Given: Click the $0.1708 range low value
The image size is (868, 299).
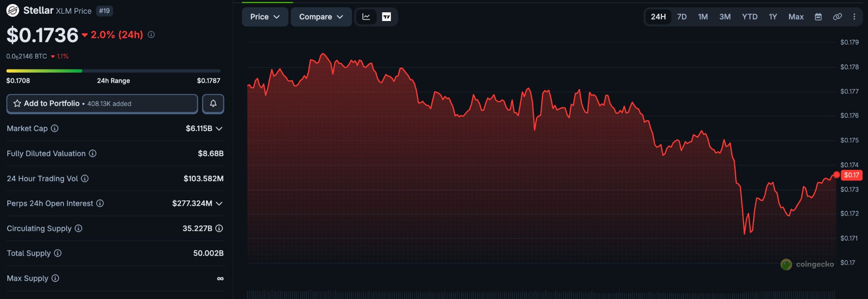Looking at the screenshot, I should (18, 81).
